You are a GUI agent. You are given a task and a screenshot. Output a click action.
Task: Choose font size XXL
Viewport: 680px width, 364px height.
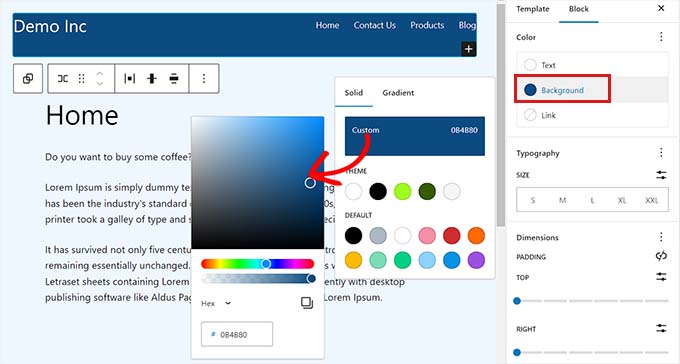click(x=652, y=200)
